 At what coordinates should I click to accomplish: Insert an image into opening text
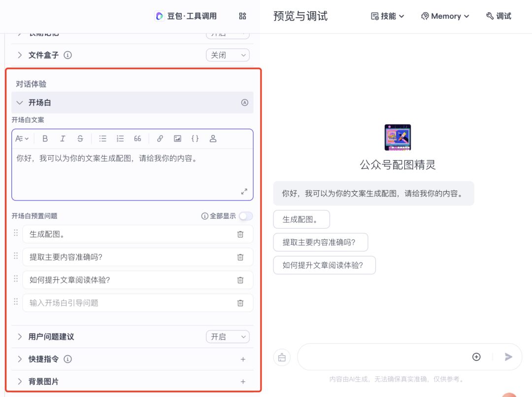[177, 139]
